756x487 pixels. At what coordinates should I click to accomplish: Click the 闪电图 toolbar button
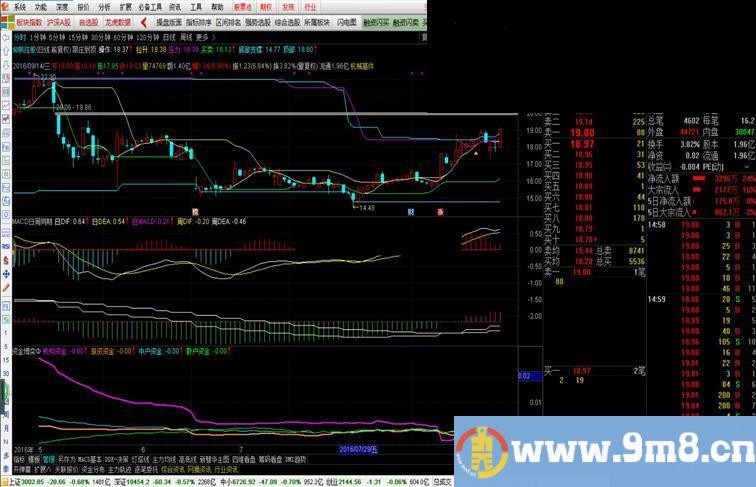click(347, 21)
